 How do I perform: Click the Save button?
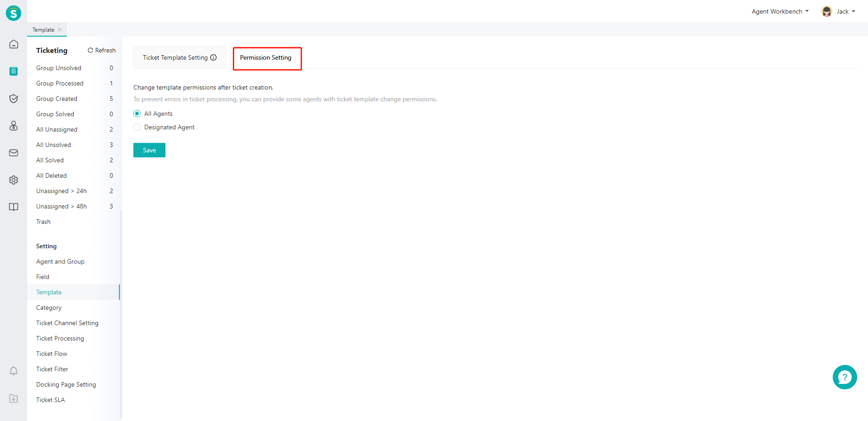click(x=149, y=150)
